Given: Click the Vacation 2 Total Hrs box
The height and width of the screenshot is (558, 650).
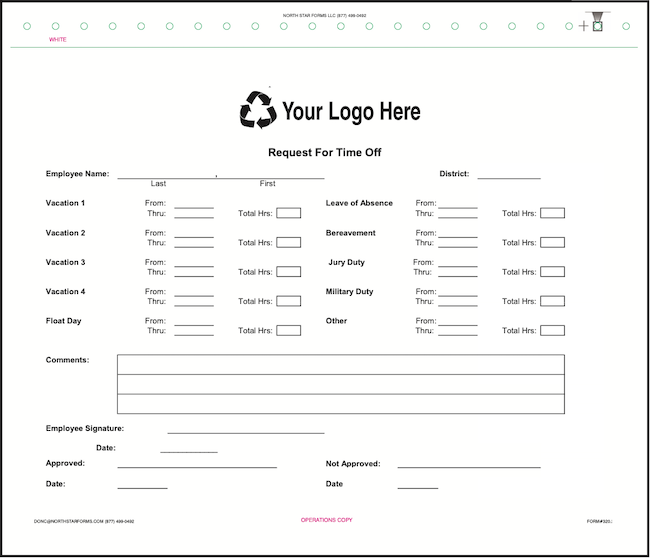Looking at the screenshot, I should point(289,243).
